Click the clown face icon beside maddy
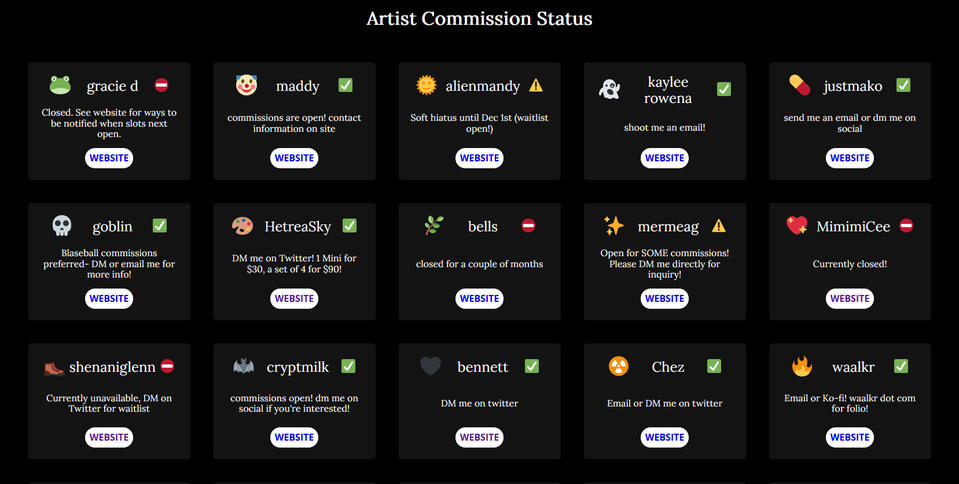This screenshot has height=484, width=959. coord(246,86)
